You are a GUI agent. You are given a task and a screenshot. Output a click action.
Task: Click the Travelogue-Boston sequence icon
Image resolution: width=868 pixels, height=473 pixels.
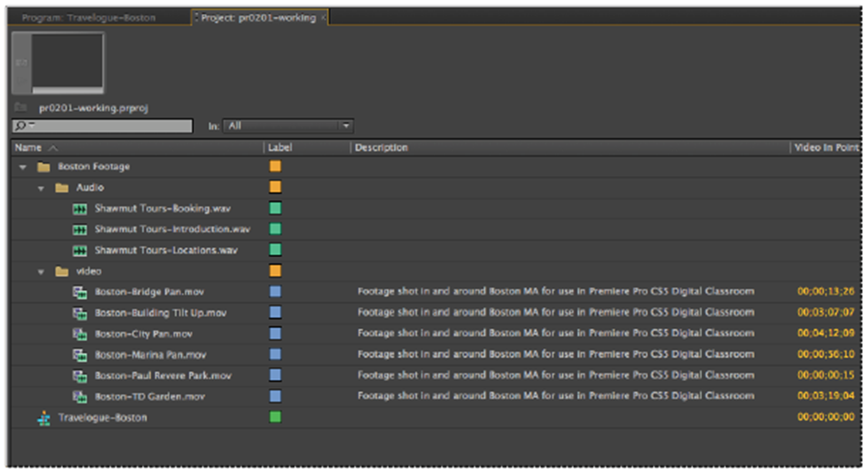[x=44, y=418]
